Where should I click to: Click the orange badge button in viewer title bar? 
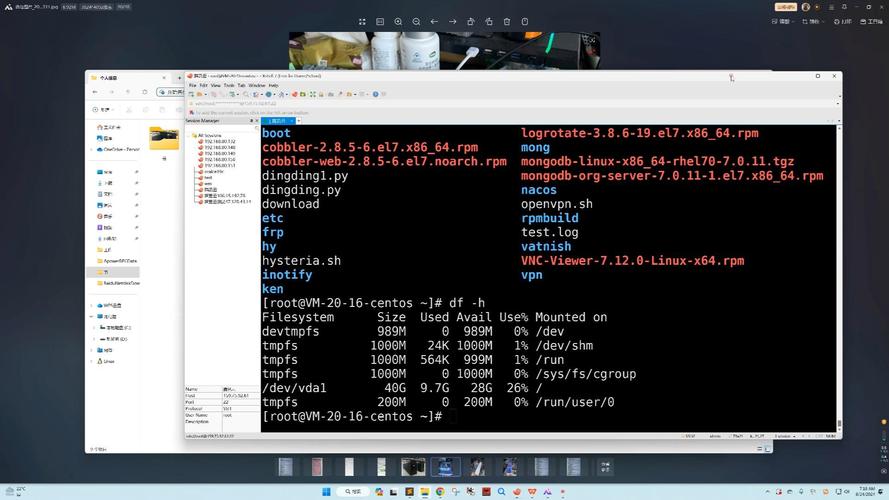pos(786,7)
